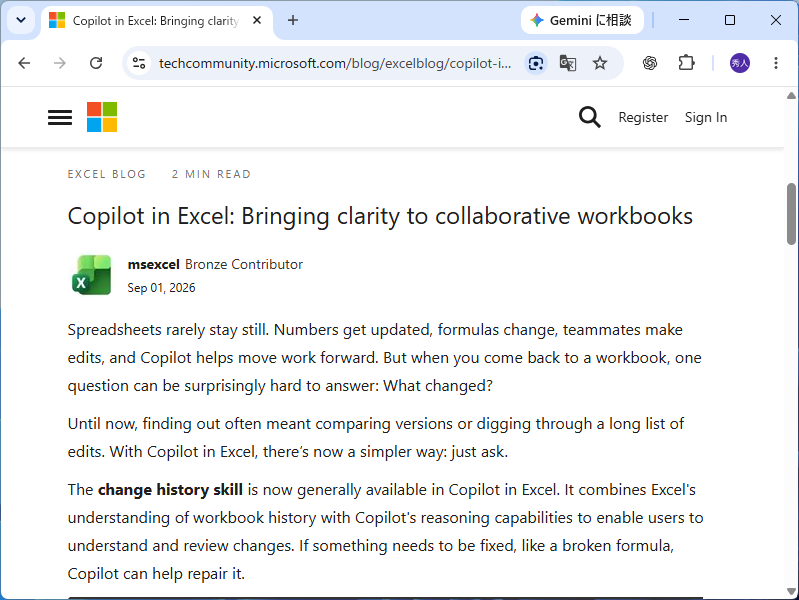Viewport: 799px width, 600px height.
Task: Open Chrome three-dot menu
Action: [776, 63]
